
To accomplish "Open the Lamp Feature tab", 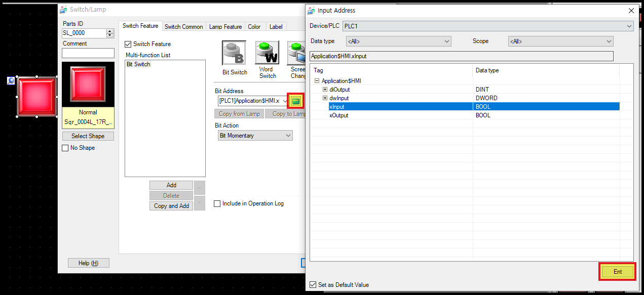I will click(x=225, y=26).
